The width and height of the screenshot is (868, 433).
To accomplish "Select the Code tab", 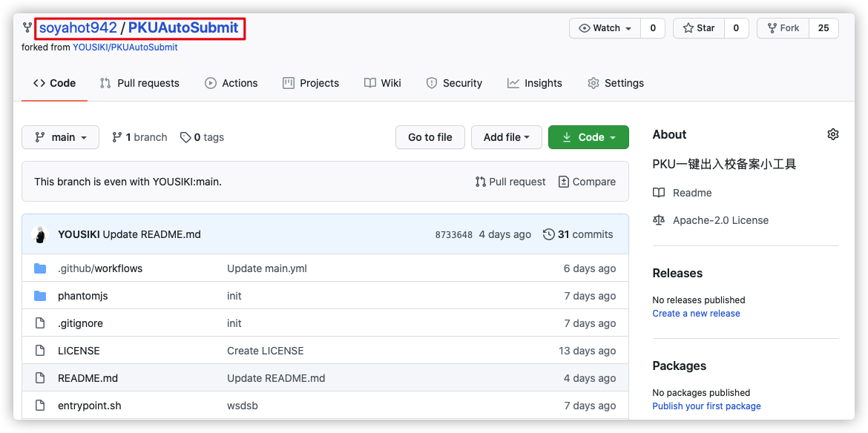I will tap(54, 84).
